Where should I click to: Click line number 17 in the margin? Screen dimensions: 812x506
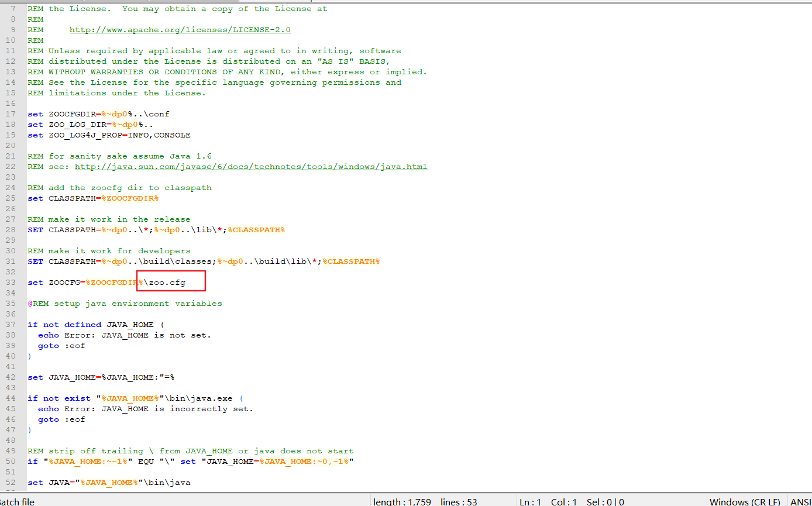pyautogui.click(x=11, y=114)
